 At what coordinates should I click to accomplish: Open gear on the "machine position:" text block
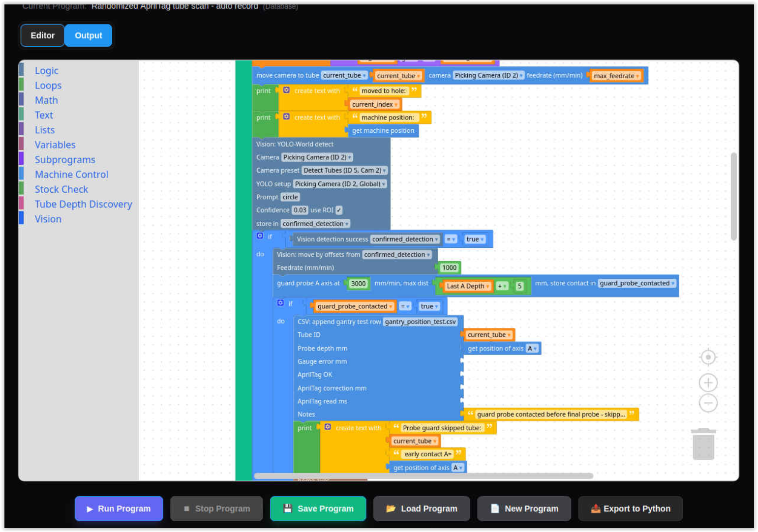[286, 117]
